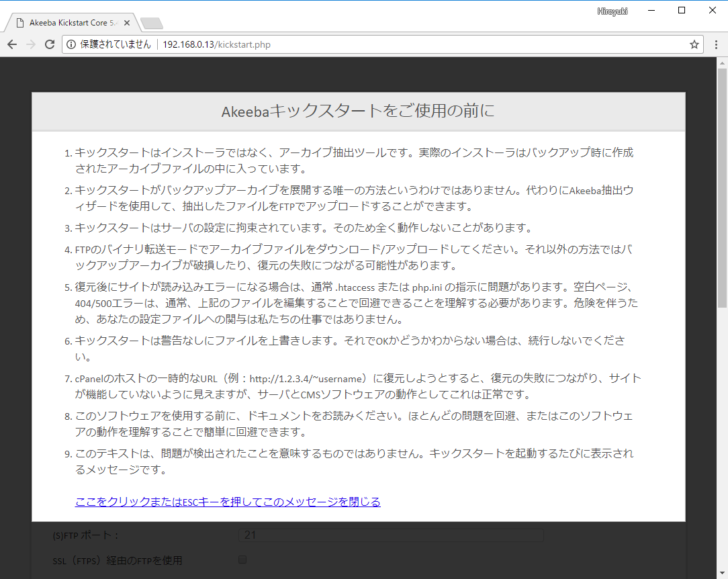
Task: Maximize the Chrome window
Action: [x=682, y=10]
